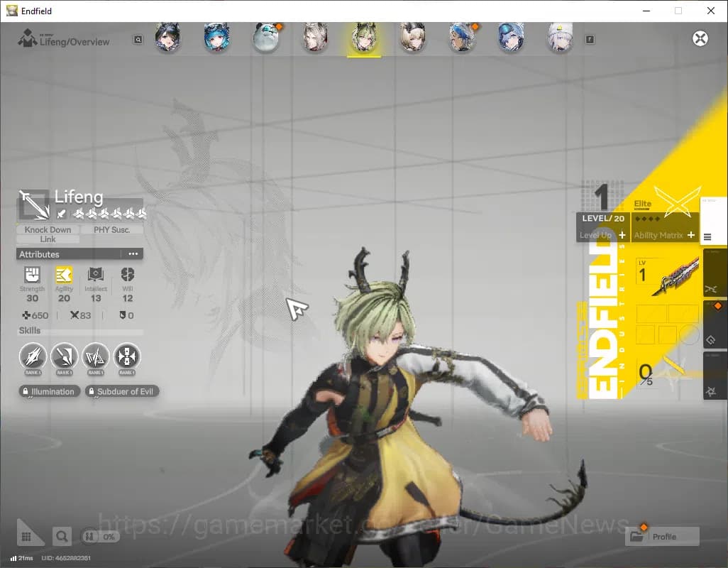Screen dimensions: 728x568
Task: Open the grid menu triangle icon
Action: [29, 534]
